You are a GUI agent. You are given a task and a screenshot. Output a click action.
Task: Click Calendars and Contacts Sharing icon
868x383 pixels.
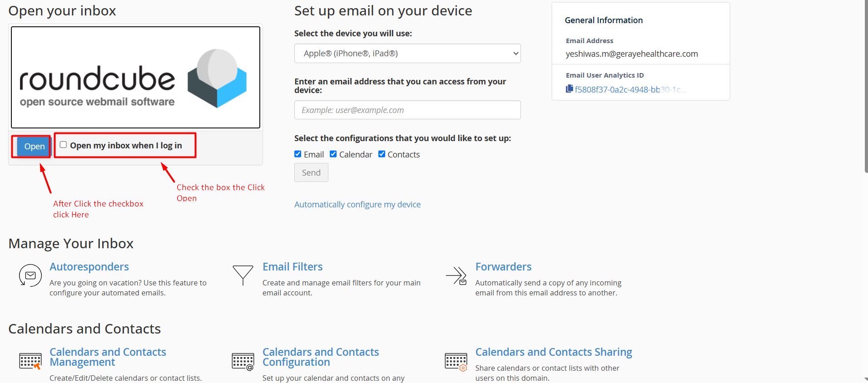coord(456,362)
